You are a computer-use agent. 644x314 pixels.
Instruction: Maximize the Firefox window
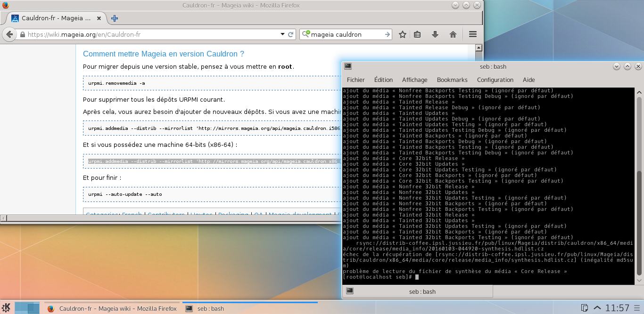pyautogui.click(x=466, y=5)
